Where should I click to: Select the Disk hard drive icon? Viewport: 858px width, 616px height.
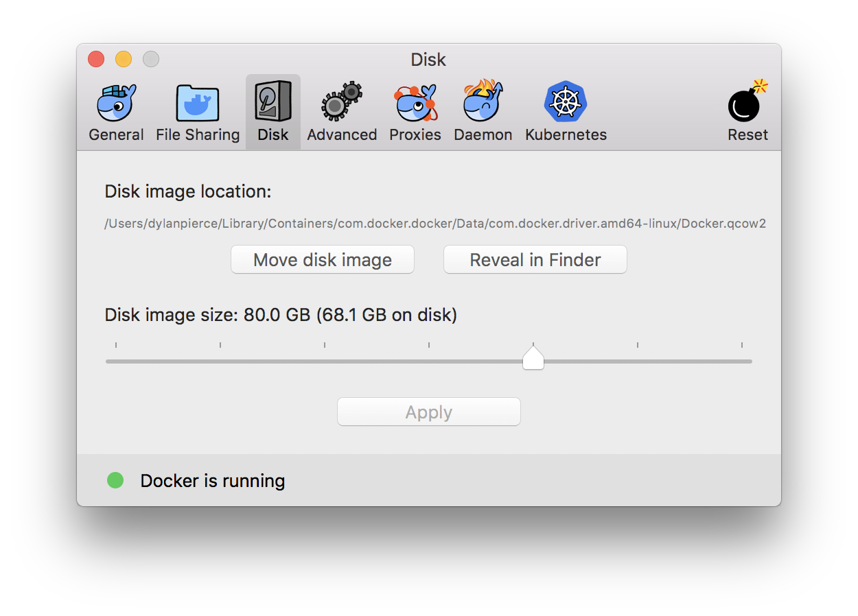click(273, 102)
